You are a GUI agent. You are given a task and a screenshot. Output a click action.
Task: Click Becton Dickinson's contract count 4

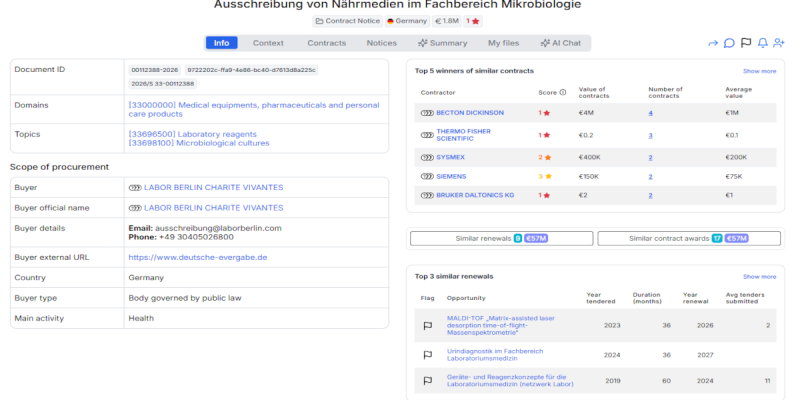tap(651, 113)
